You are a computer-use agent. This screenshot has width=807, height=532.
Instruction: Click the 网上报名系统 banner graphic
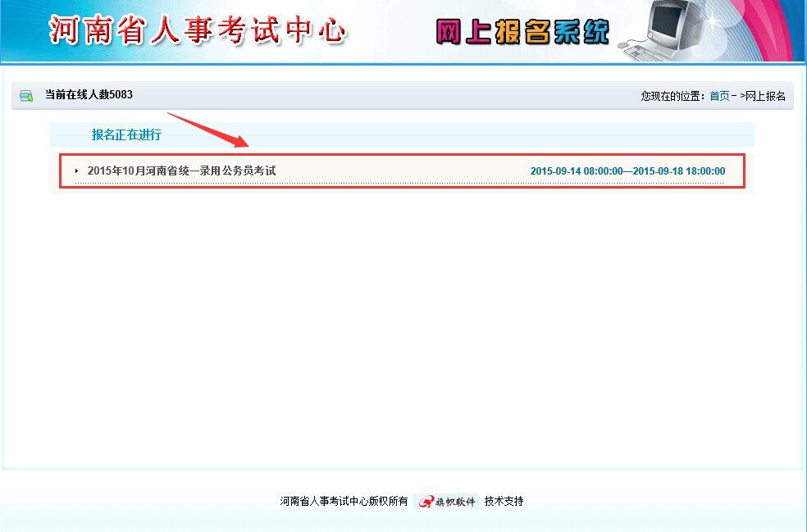pyautogui.click(x=522, y=31)
